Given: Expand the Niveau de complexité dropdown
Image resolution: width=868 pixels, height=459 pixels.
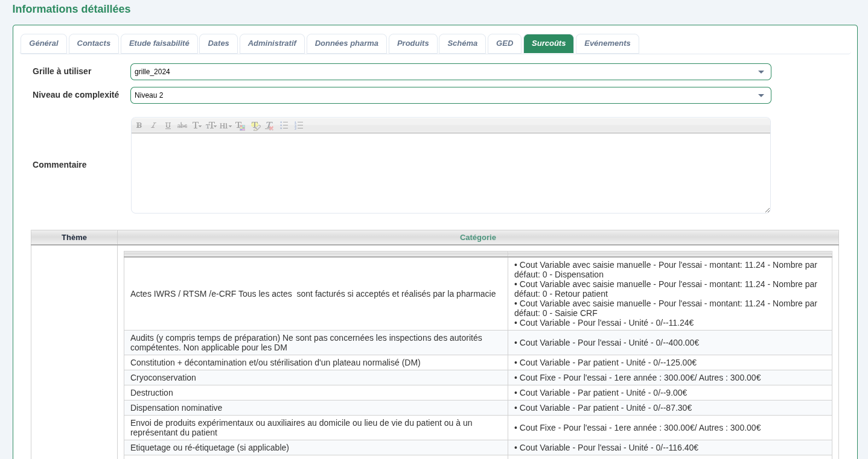Looking at the screenshot, I should click(761, 95).
